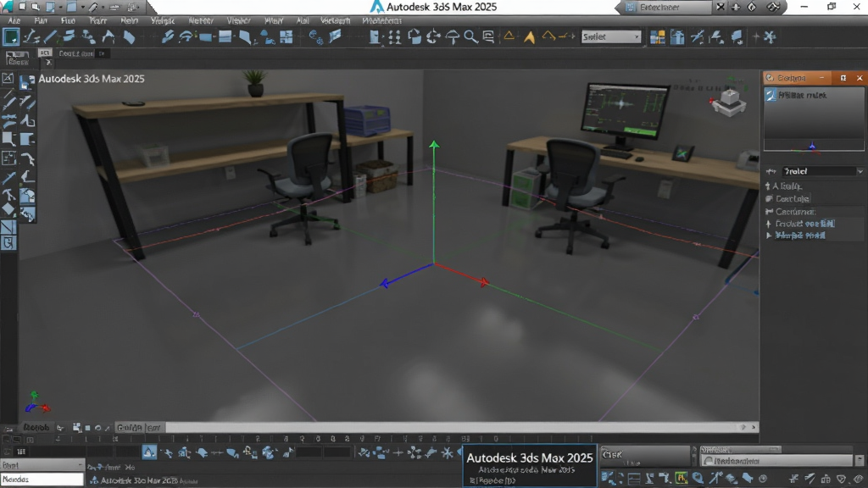Click the solid orange arrowhead icon in main toolbar
Screen dimensions: 868x488
(529, 37)
